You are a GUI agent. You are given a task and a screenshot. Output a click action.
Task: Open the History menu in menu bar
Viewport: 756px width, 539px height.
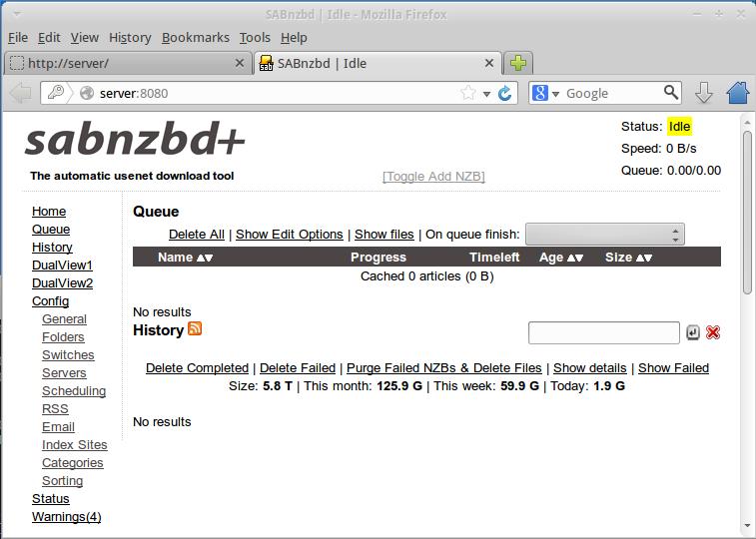tap(130, 38)
